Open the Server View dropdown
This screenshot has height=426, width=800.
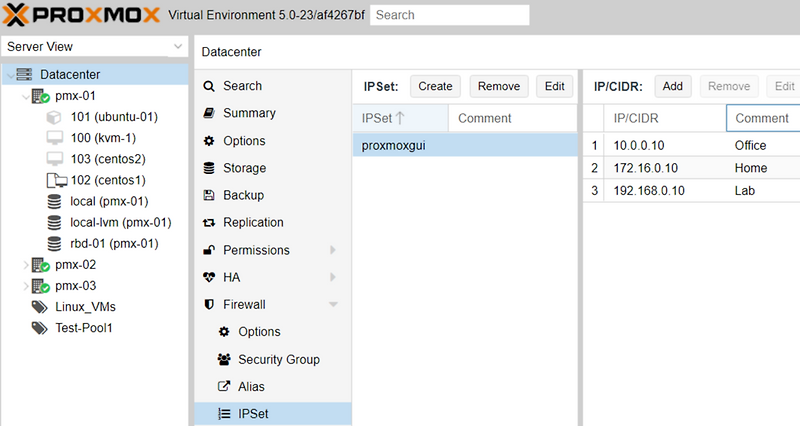[x=178, y=47]
